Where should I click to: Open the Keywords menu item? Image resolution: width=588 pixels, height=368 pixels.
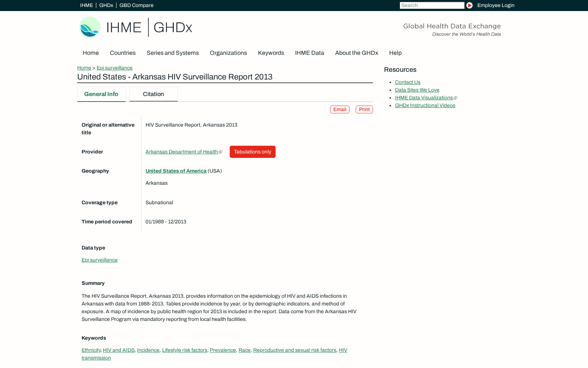pos(271,53)
